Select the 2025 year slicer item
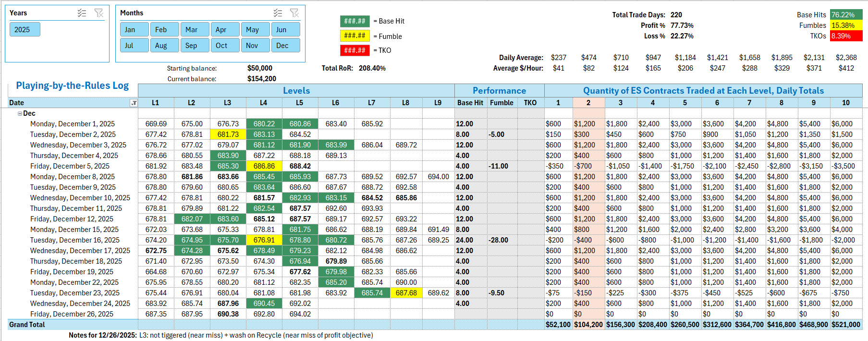The height and width of the screenshot is (341, 868). 24,30
